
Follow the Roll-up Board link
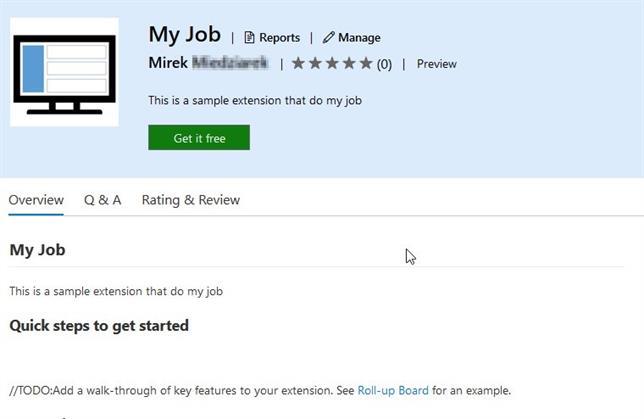[393, 390]
